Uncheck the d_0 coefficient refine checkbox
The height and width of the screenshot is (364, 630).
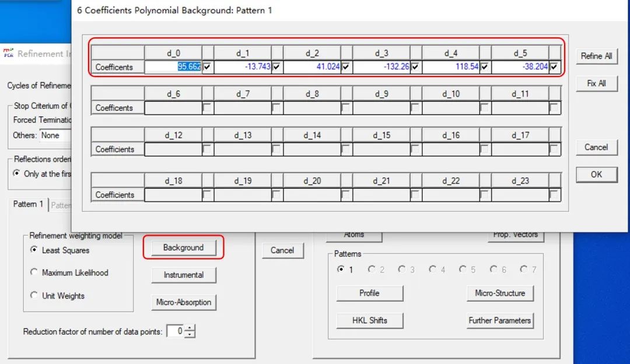207,67
